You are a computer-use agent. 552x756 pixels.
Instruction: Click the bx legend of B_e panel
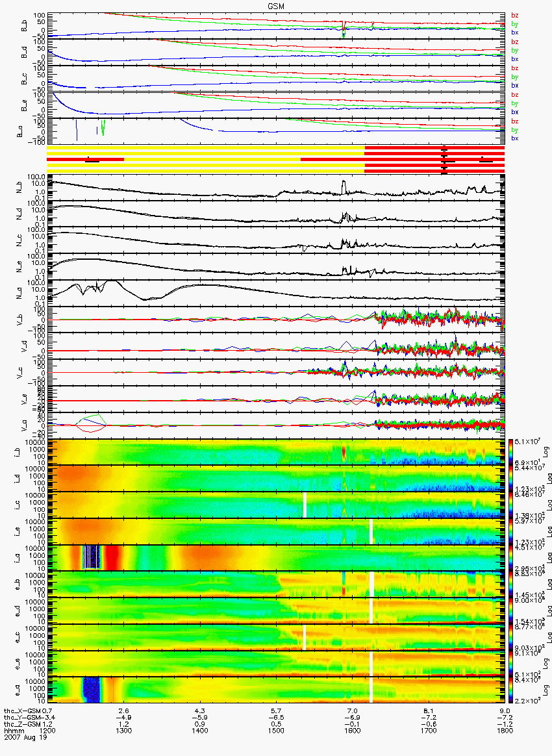515,112
